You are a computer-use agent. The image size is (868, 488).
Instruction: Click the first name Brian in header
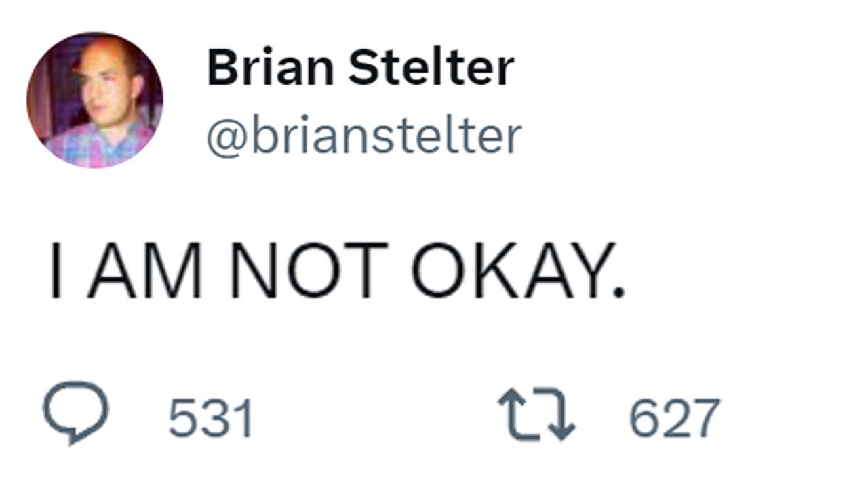pos(271,68)
